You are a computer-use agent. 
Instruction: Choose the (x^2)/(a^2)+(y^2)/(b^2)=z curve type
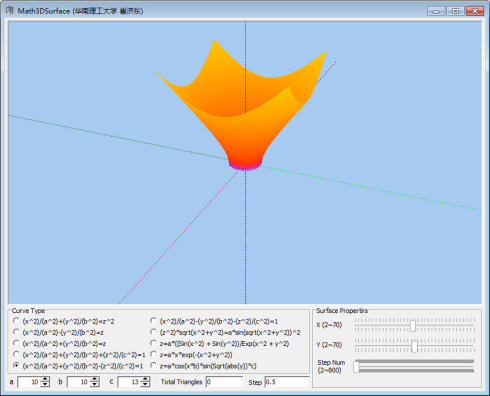click(x=16, y=343)
